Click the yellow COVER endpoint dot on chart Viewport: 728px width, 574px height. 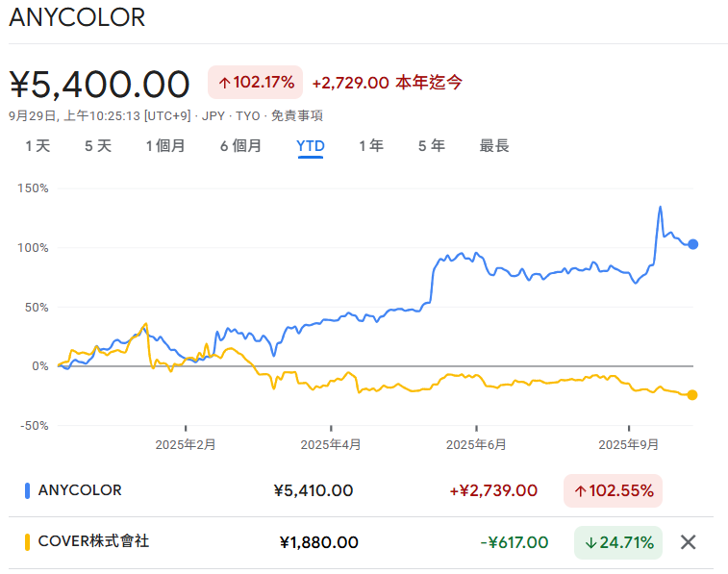point(692,395)
